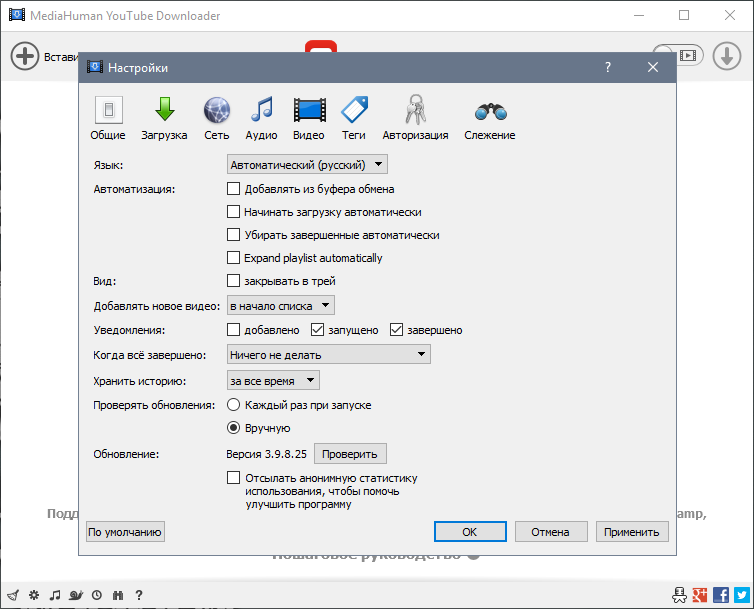The image size is (754, 609).
Task: Click the Facebook share icon
Action: pyautogui.click(x=721, y=595)
